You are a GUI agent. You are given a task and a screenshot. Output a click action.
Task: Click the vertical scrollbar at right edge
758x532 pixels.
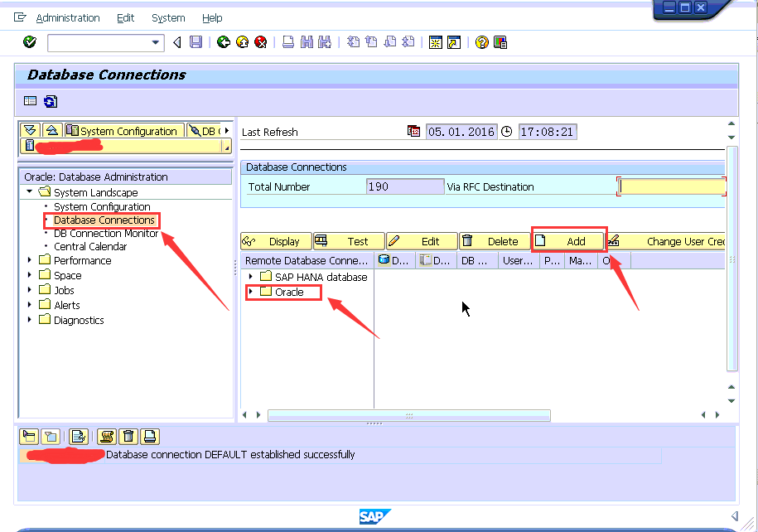(x=731, y=259)
